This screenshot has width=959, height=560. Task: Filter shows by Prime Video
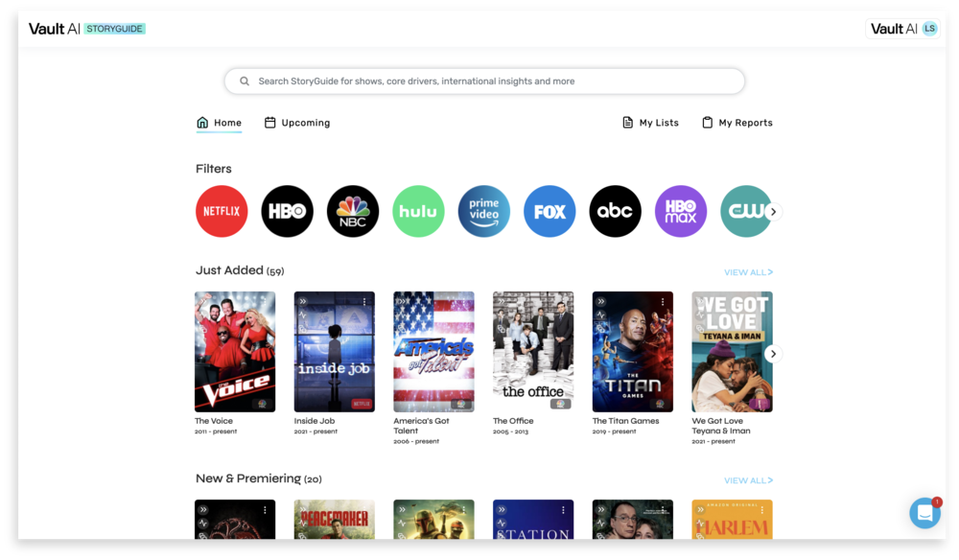tap(483, 212)
